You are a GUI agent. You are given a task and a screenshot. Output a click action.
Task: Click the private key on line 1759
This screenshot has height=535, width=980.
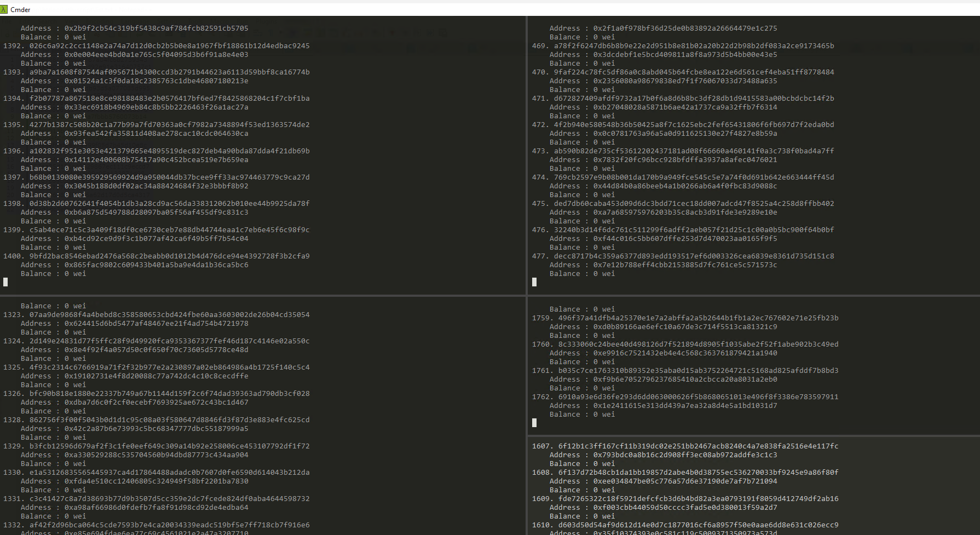pyautogui.click(x=698, y=318)
